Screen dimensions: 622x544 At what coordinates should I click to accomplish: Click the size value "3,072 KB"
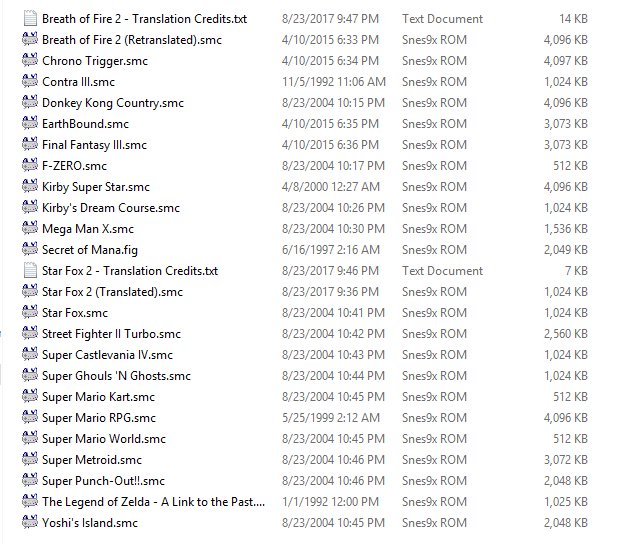pos(565,460)
